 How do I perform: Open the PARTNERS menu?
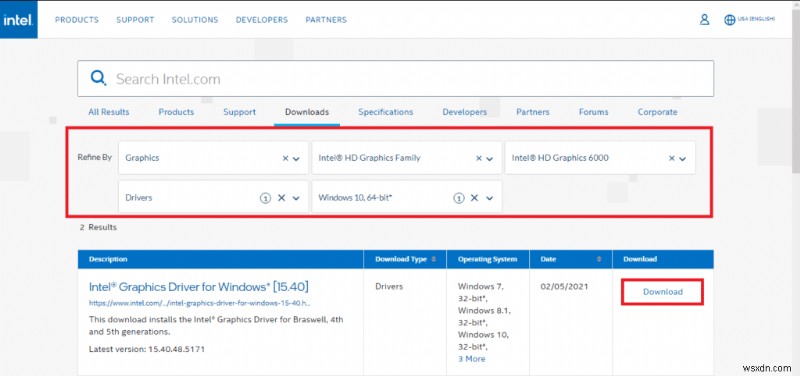click(x=326, y=20)
